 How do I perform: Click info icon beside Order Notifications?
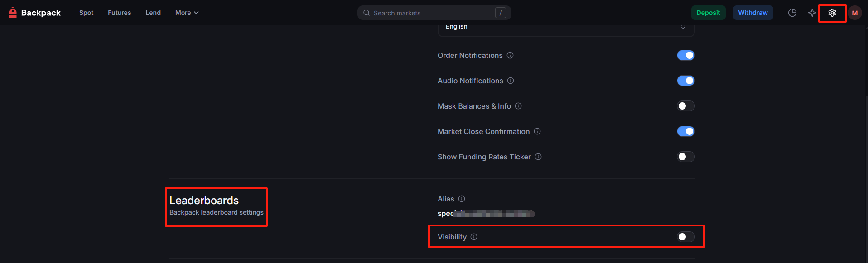pos(510,55)
